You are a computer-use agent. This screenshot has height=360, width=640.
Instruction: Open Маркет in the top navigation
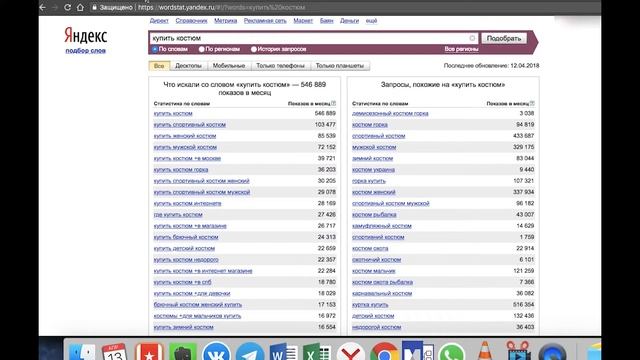pos(303,20)
